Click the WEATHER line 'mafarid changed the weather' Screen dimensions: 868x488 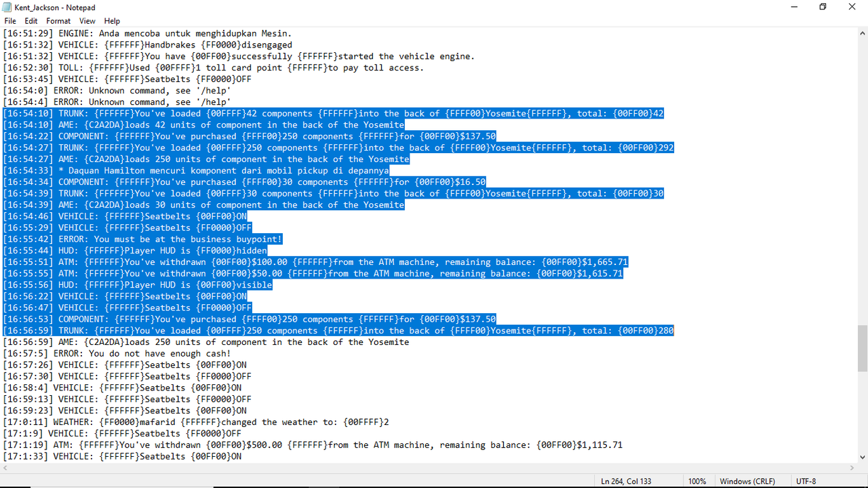[x=196, y=422]
